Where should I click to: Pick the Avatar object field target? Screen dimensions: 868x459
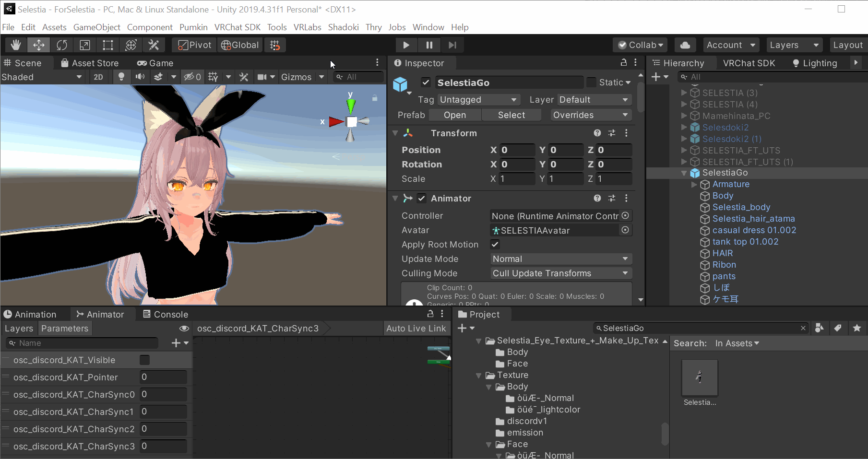625,230
